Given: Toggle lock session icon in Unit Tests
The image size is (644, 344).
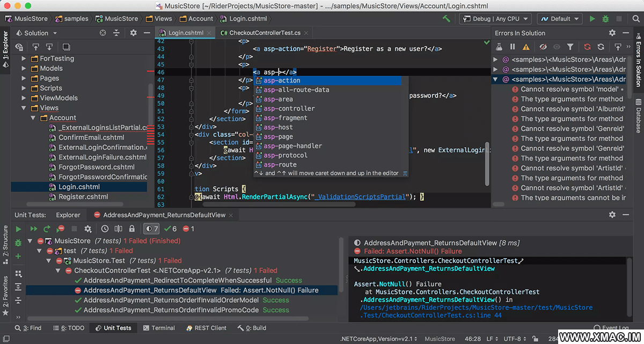Looking at the screenshot, I should [x=133, y=229].
